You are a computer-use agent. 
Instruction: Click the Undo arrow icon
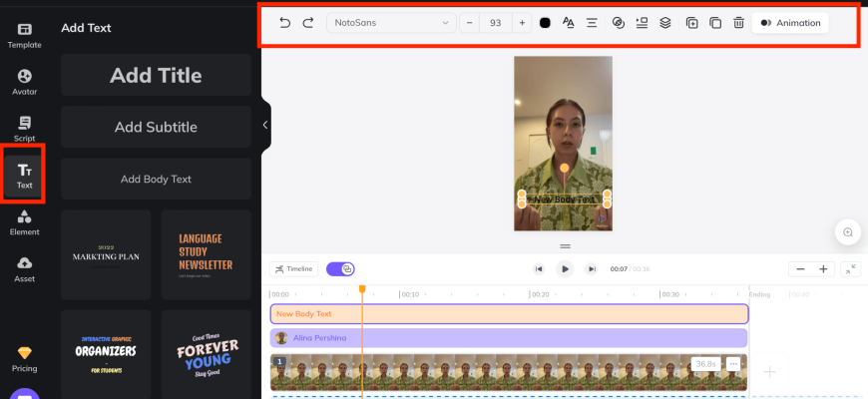[285, 22]
